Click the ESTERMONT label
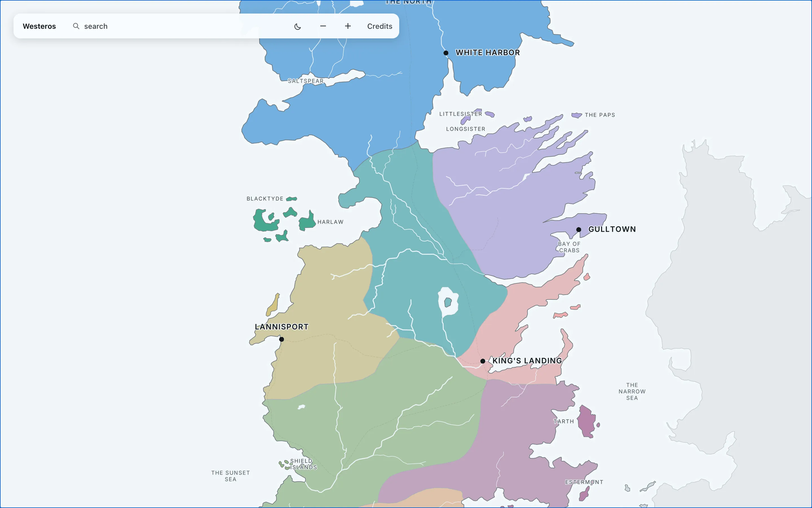This screenshot has width=812, height=508. (x=584, y=482)
